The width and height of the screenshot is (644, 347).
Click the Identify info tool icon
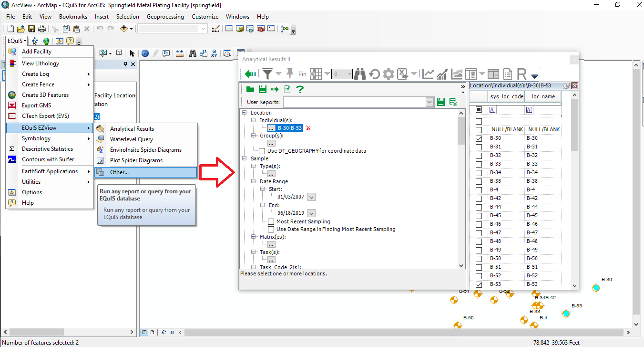pos(145,53)
